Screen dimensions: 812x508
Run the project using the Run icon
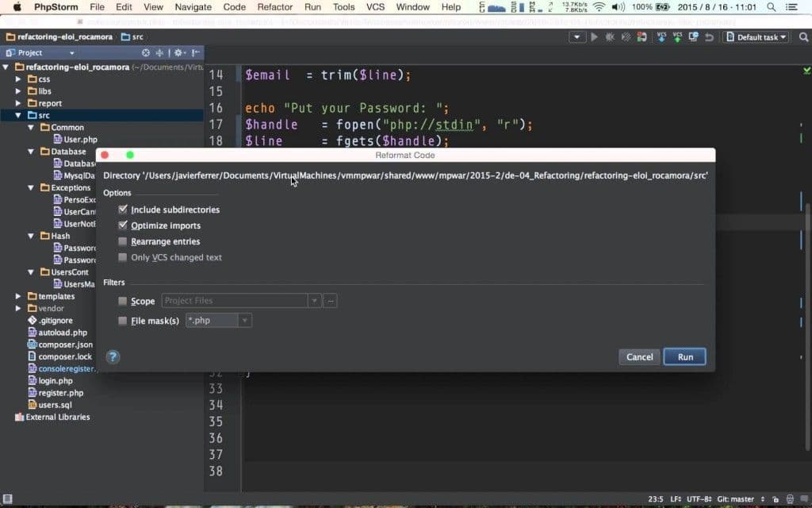point(593,37)
